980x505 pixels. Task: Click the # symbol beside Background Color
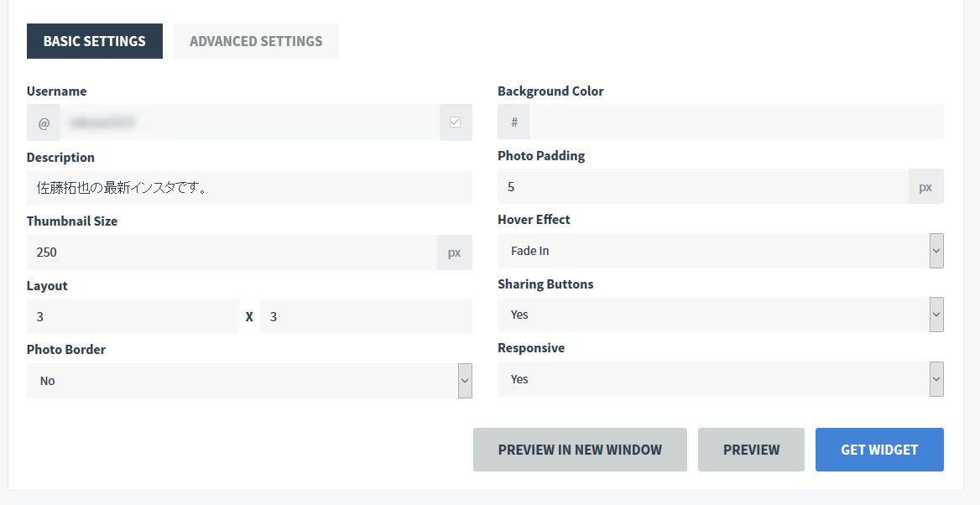coord(513,122)
